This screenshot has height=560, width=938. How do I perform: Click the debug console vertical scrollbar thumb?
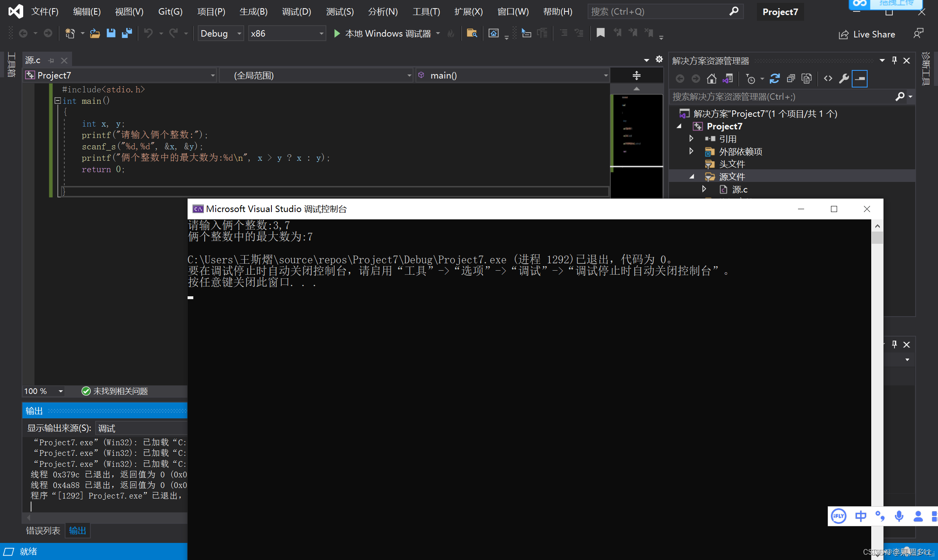pyautogui.click(x=877, y=238)
